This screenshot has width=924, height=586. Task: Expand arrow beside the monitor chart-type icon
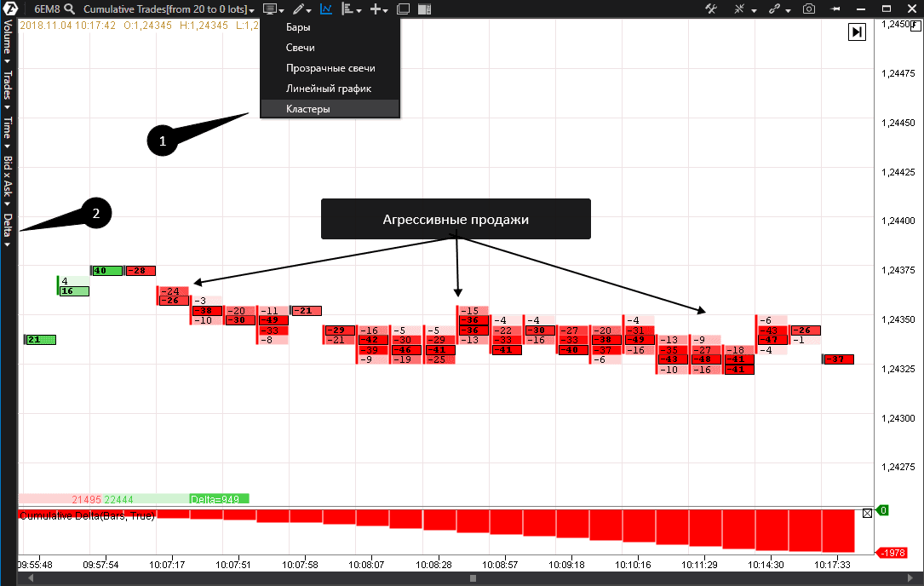(281, 10)
